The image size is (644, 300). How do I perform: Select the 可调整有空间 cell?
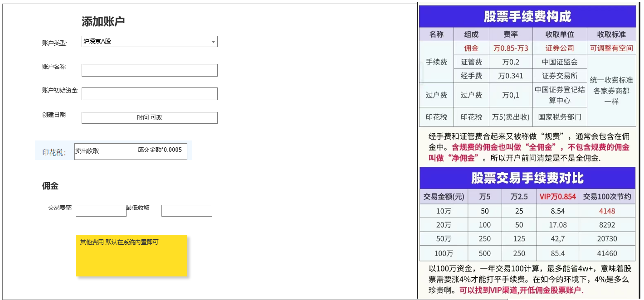(x=611, y=48)
